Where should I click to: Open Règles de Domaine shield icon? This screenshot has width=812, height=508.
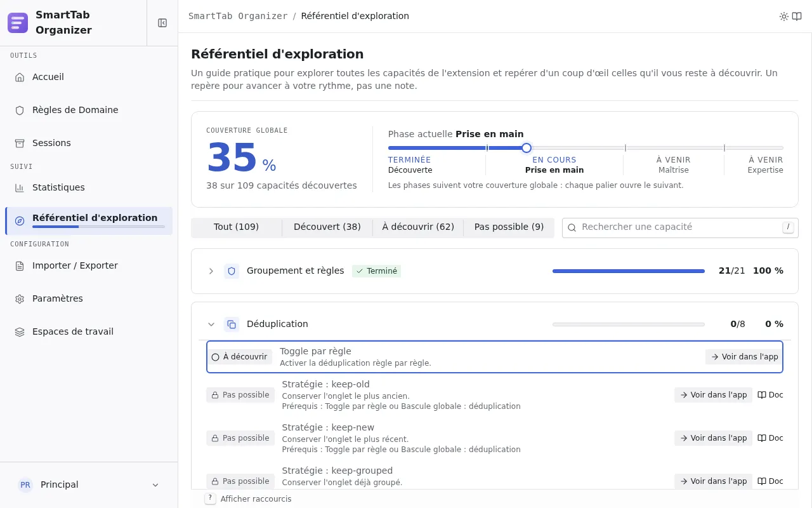pos(20,110)
